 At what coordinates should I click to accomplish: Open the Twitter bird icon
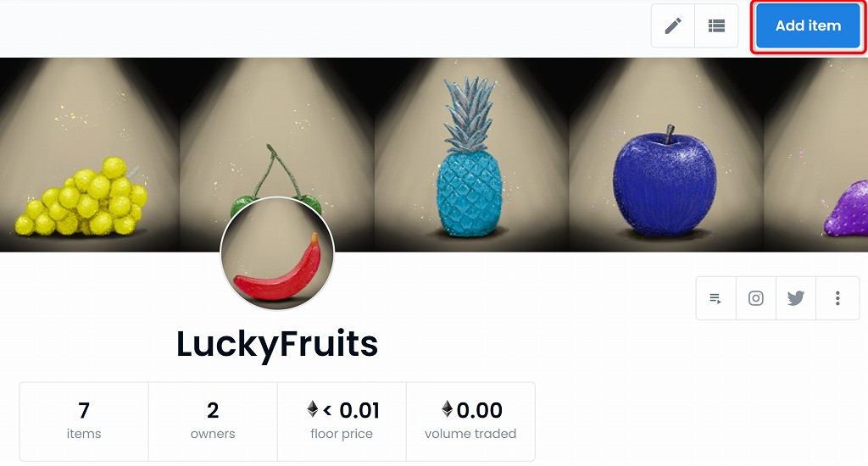(796, 298)
